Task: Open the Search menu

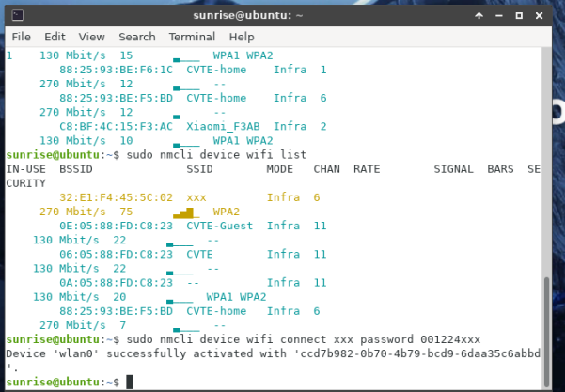Action: point(137,37)
